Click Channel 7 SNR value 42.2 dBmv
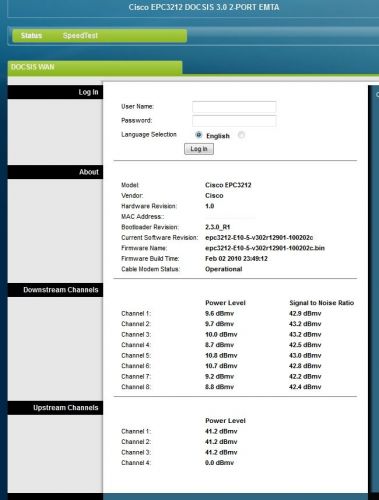This screenshot has height=500, width=379. 305,377
